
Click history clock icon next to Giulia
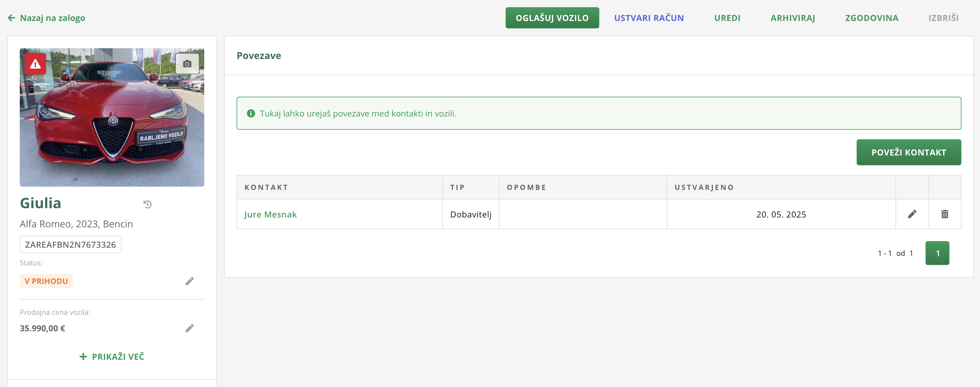(x=148, y=204)
